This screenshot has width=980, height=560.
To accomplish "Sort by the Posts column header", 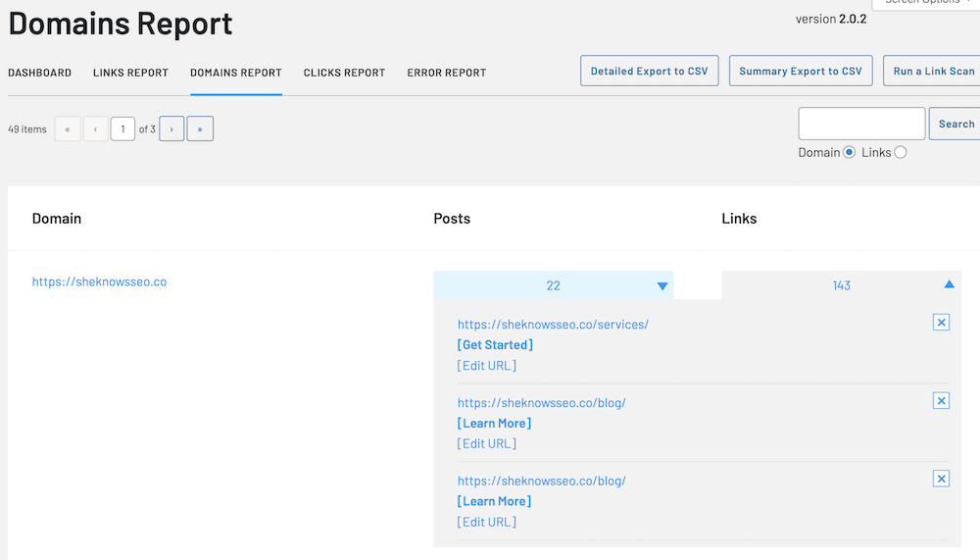I will (452, 219).
